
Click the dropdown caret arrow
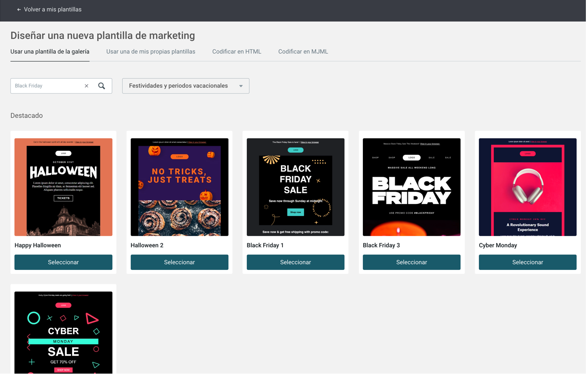(x=241, y=86)
